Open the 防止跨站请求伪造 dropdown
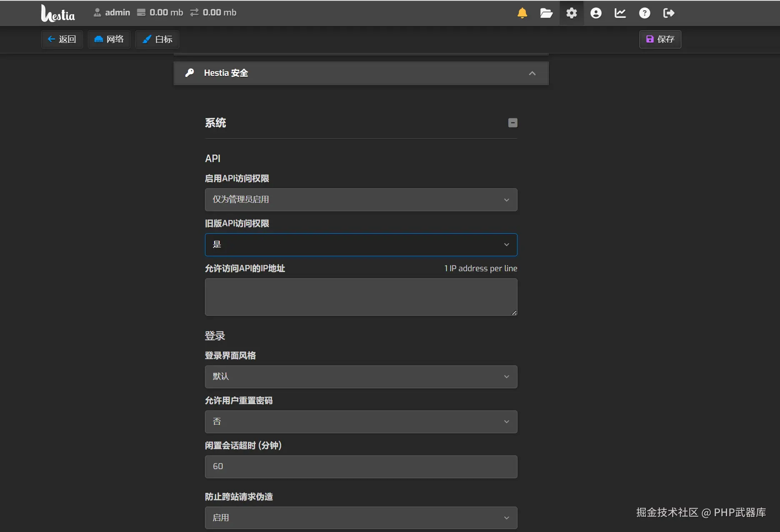780x532 pixels. [361, 518]
